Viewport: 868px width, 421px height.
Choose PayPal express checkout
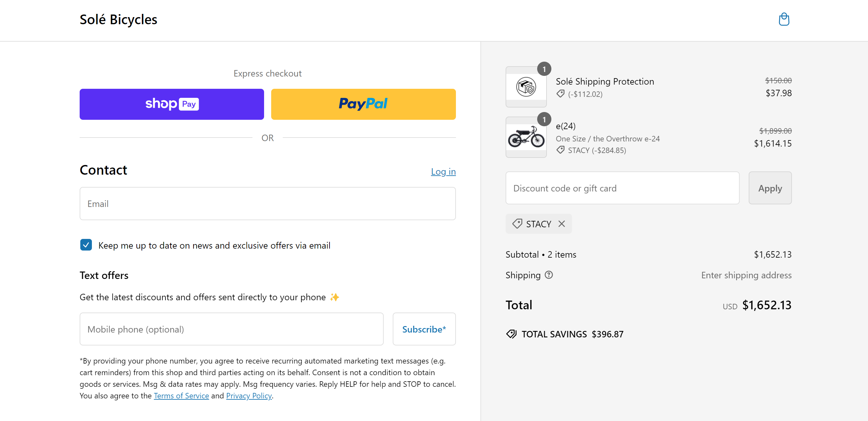click(363, 104)
